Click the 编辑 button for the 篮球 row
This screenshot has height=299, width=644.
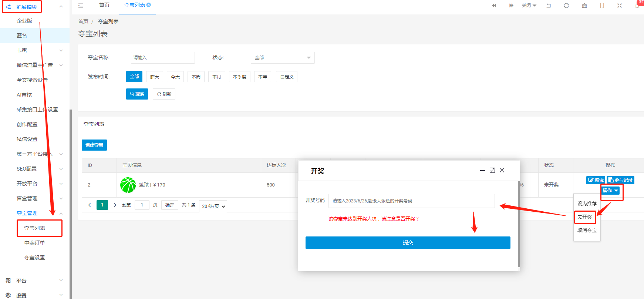(x=596, y=180)
